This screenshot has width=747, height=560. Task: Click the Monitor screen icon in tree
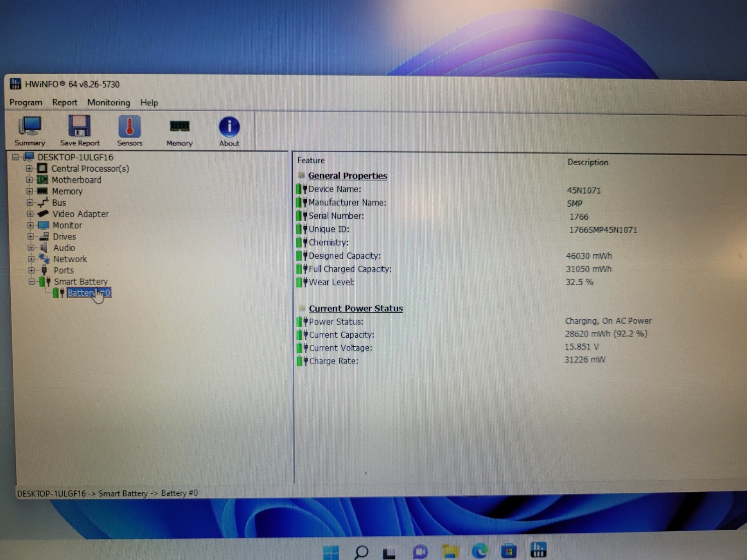[43, 225]
